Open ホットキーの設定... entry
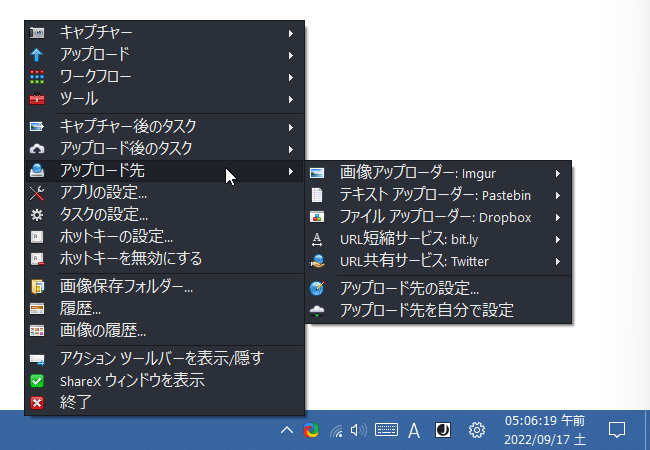The width and height of the screenshot is (650, 450). pyautogui.click(x=165, y=237)
